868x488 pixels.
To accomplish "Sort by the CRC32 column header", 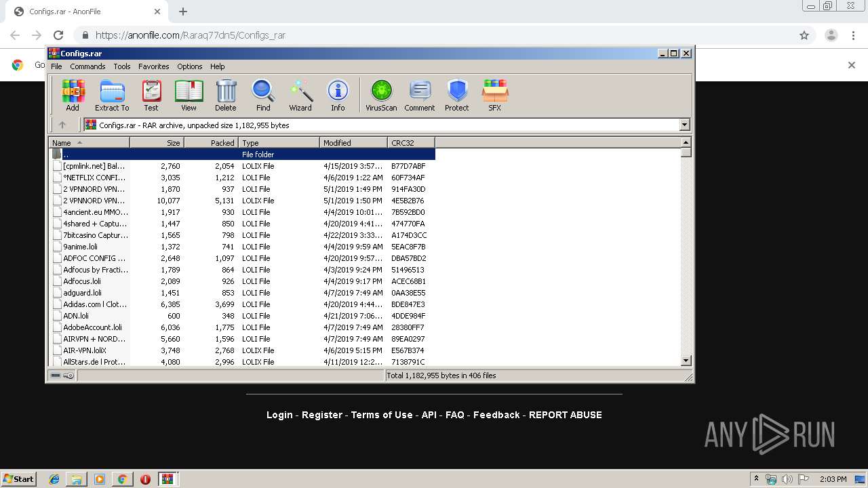I will 411,142.
